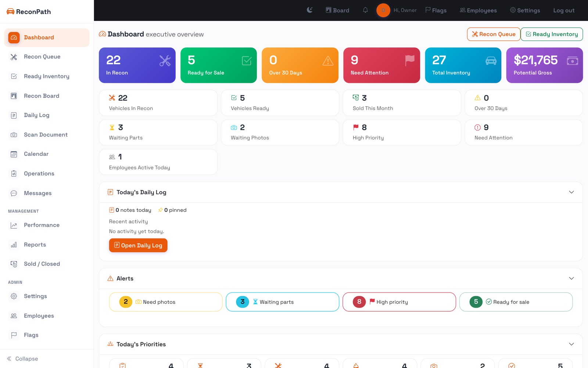Viewport: 588px width, 368px height.
Task: Click the green Ready Inventory button
Action: tap(552, 34)
